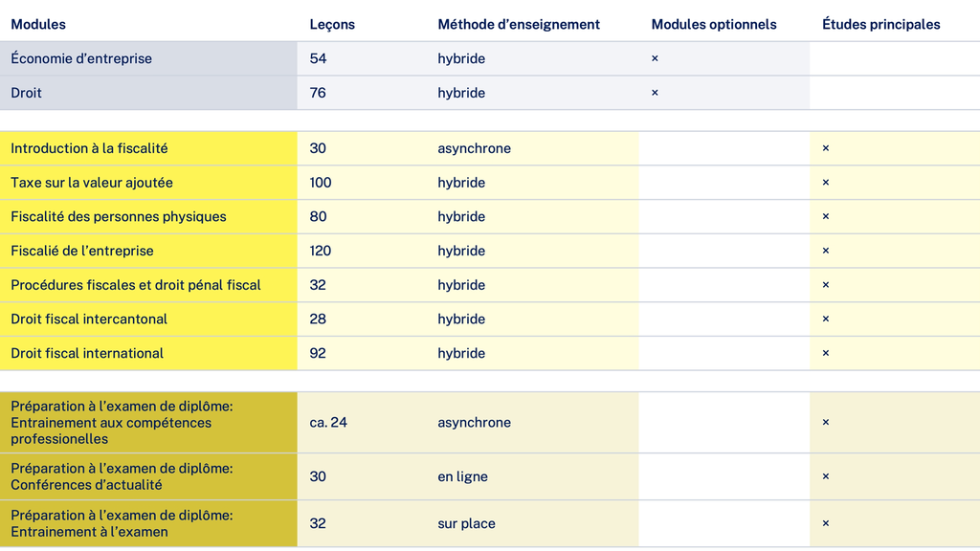Click the Droit fiscal intercantonal module

click(x=89, y=319)
